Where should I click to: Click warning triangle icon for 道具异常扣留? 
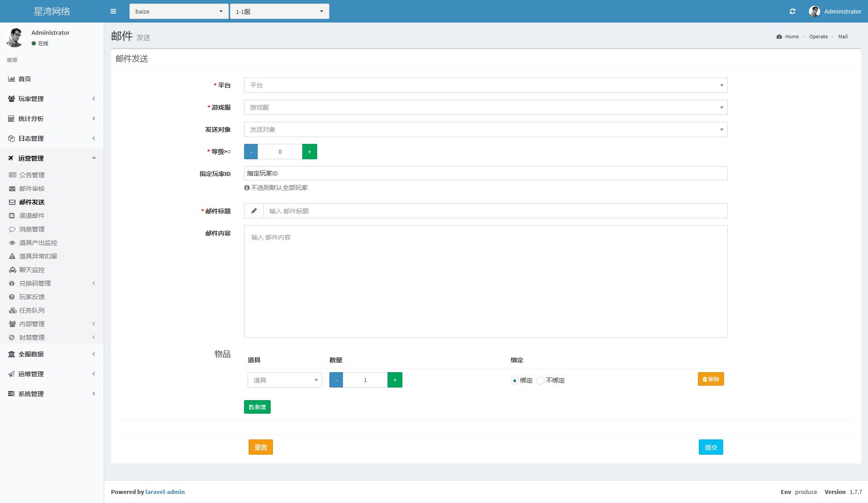[12, 256]
